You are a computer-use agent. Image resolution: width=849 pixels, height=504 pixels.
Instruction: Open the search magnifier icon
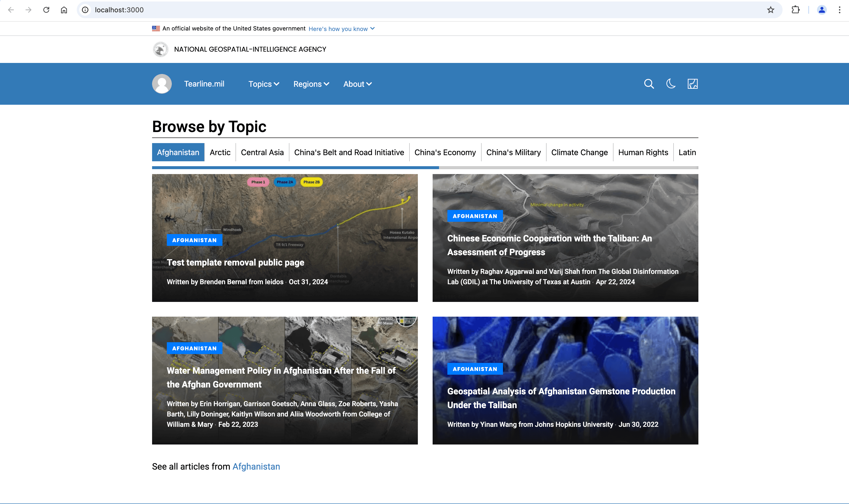pos(649,84)
